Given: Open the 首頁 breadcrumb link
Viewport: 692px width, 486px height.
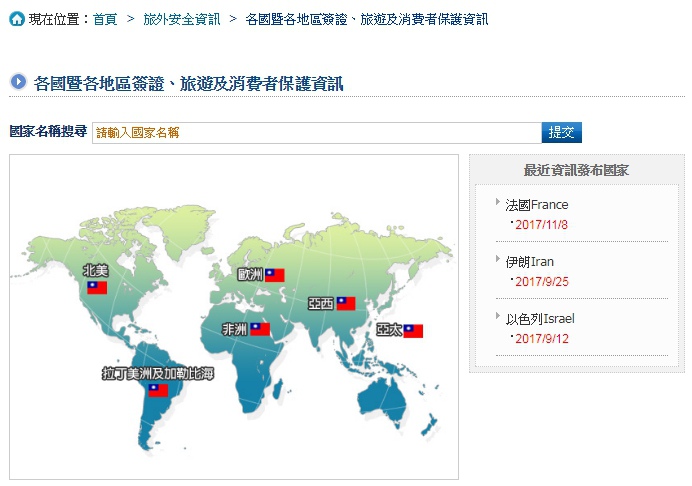Looking at the screenshot, I should coord(105,19).
